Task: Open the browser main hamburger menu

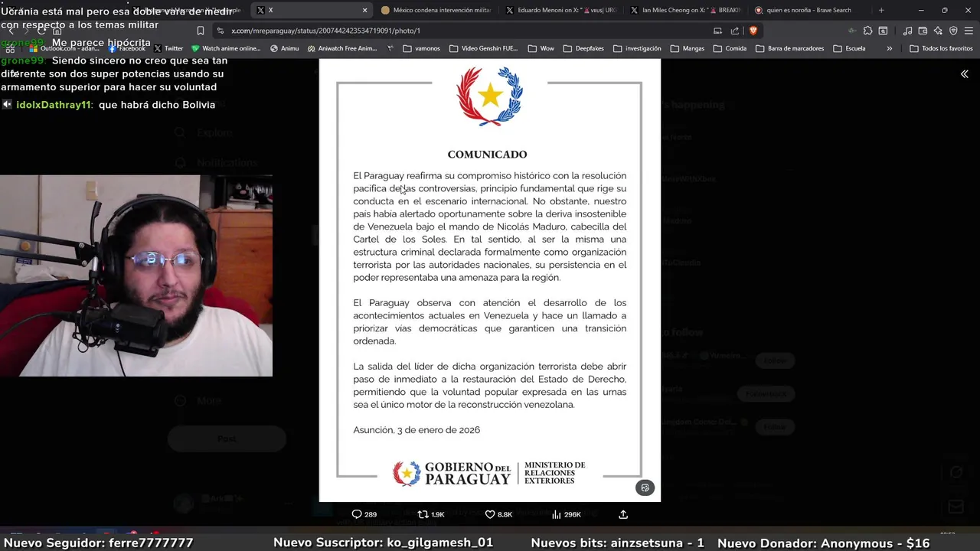Action: click(x=969, y=31)
